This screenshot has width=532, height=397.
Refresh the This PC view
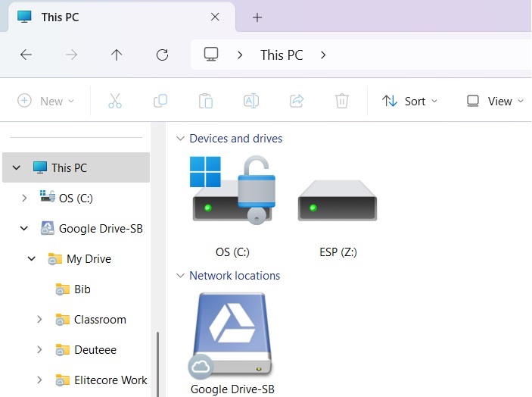162,55
